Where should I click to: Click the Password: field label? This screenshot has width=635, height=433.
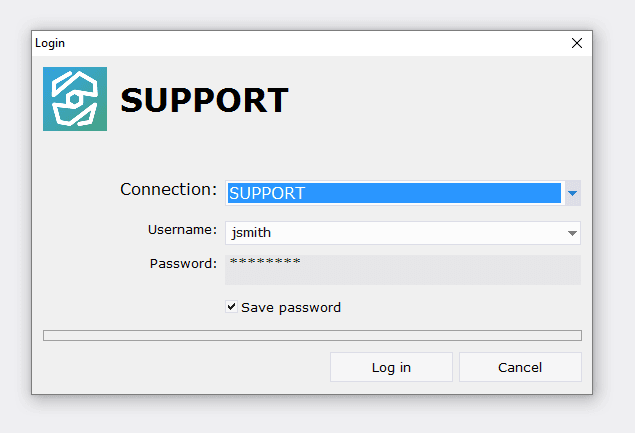click(x=183, y=264)
